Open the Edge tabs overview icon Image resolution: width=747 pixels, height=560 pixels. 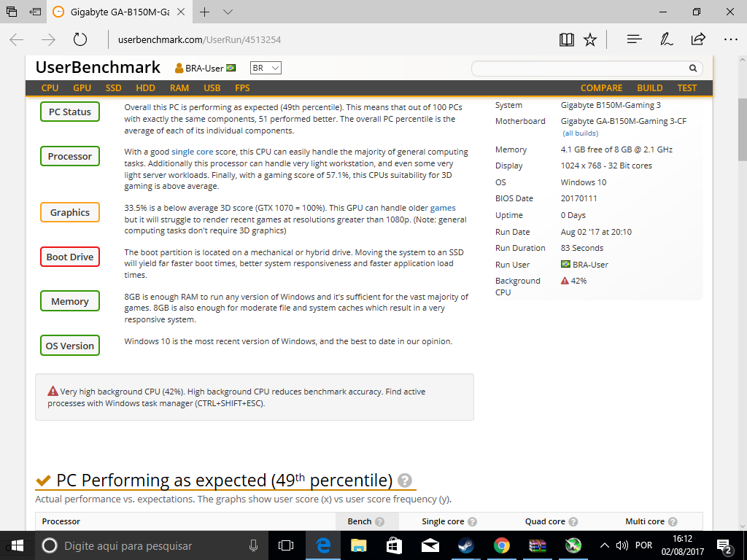[x=12, y=12]
